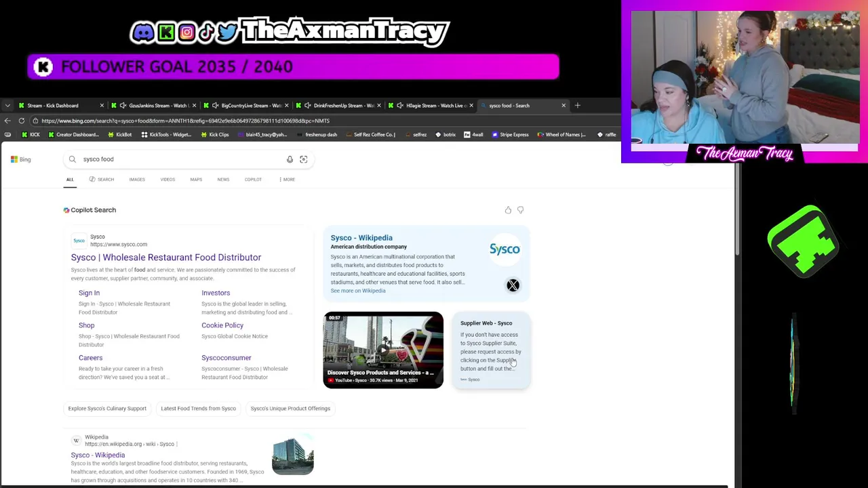Switch to the GzusJankins Stream tab
This screenshot has height=488, width=868.
153,105
